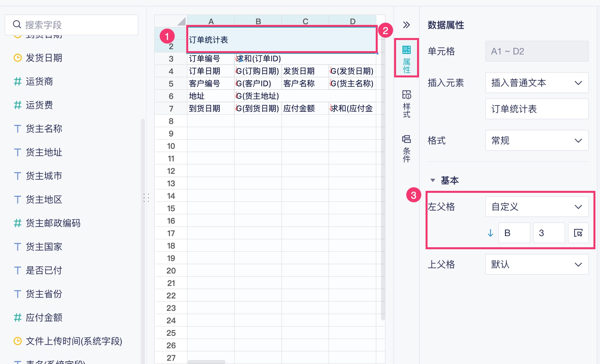Collapse the 基本 section

pos(433,180)
